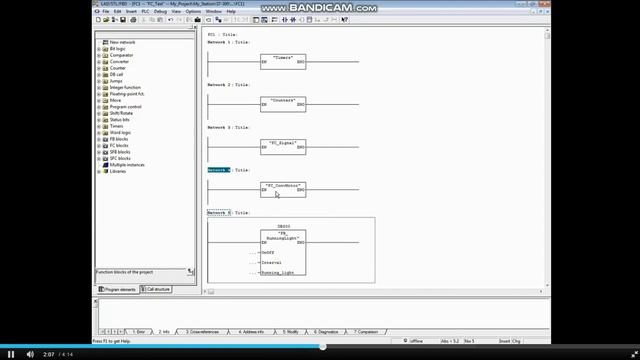The width and height of the screenshot is (640, 360).
Task: Switch to the 1: Error output tab
Action: pos(138,332)
